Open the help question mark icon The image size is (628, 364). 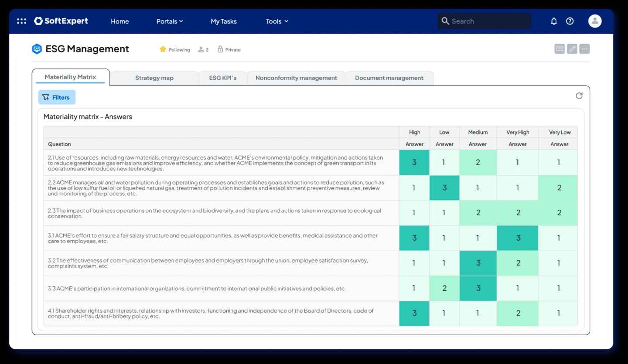click(x=570, y=21)
